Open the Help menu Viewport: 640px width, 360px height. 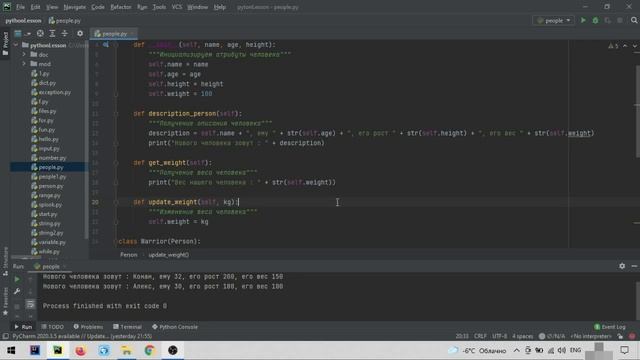click(x=220, y=7)
